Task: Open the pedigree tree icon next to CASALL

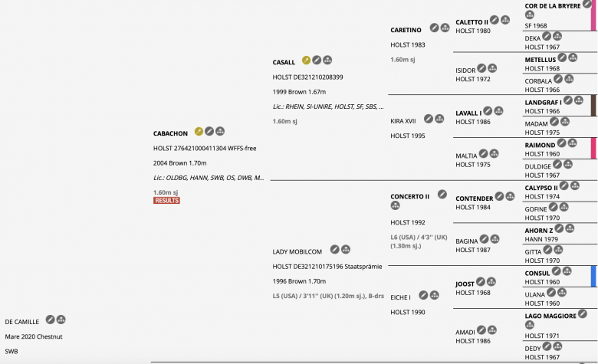Action: (x=327, y=61)
